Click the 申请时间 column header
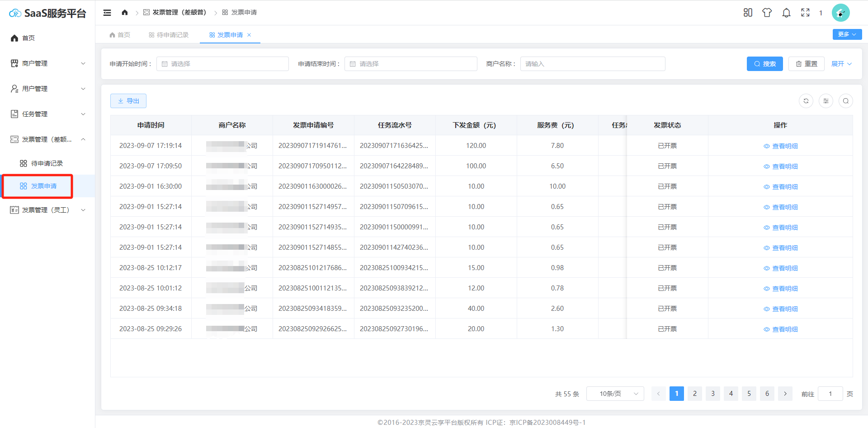The width and height of the screenshot is (868, 428). 151,125
